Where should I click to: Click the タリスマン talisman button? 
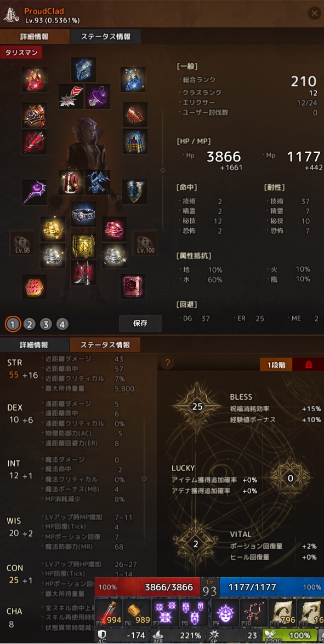pos(21,53)
